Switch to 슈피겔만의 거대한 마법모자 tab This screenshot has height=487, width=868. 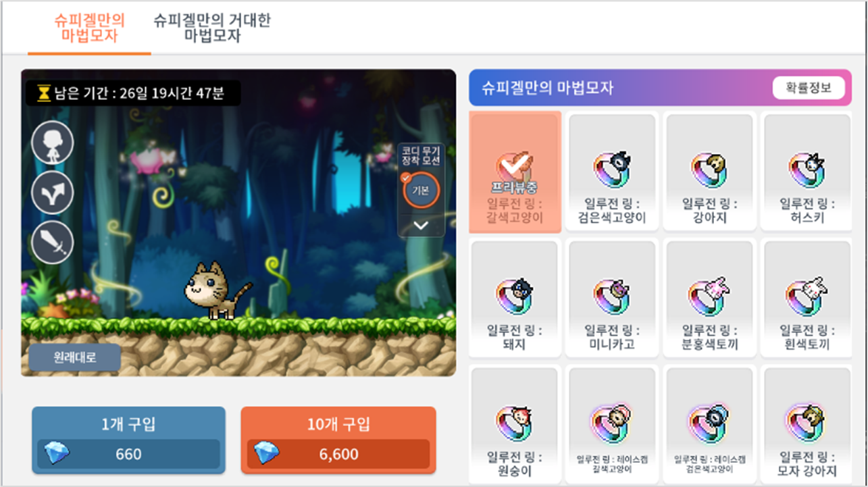[212, 28]
